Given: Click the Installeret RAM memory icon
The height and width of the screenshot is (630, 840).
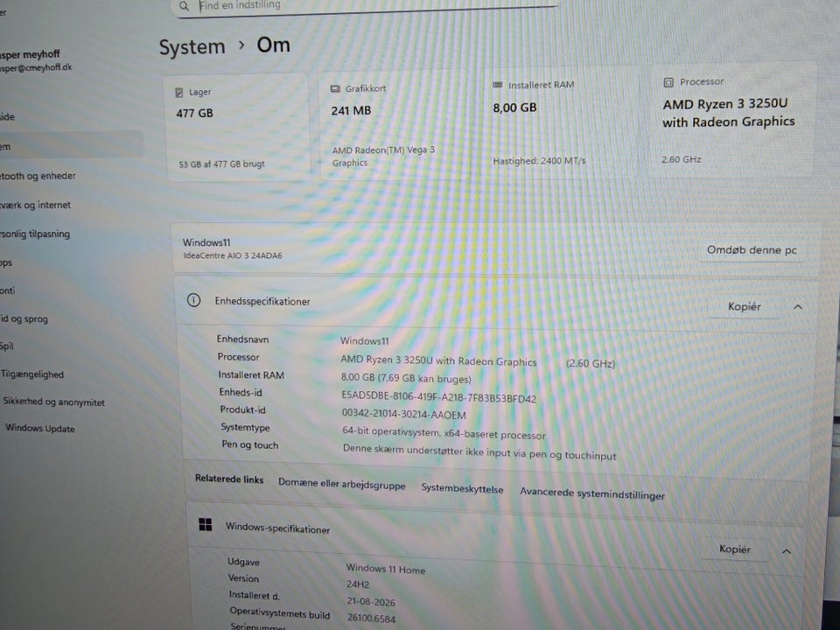Looking at the screenshot, I should [x=497, y=85].
